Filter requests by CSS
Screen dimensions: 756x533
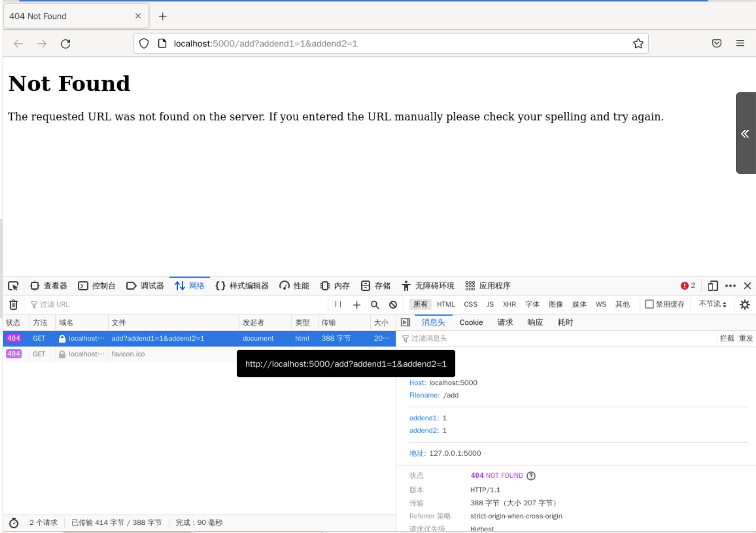pyautogui.click(x=470, y=305)
